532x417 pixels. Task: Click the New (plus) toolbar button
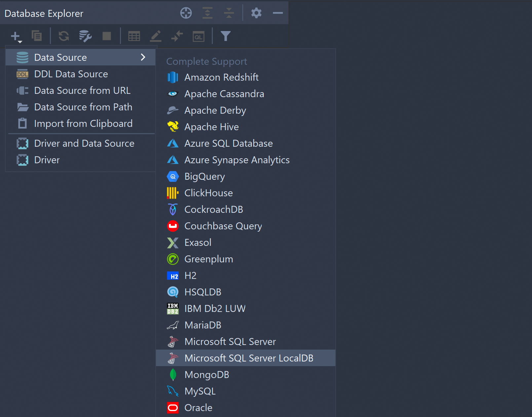[x=16, y=36]
